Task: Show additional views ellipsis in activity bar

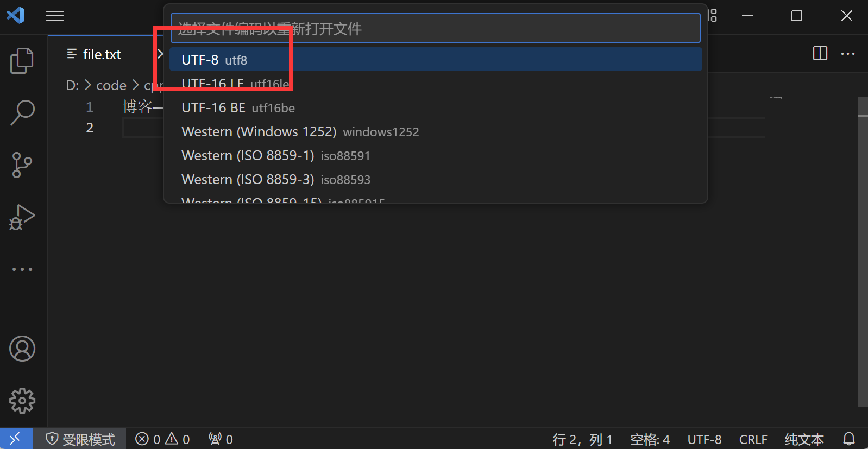Action: tap(22, 269)
